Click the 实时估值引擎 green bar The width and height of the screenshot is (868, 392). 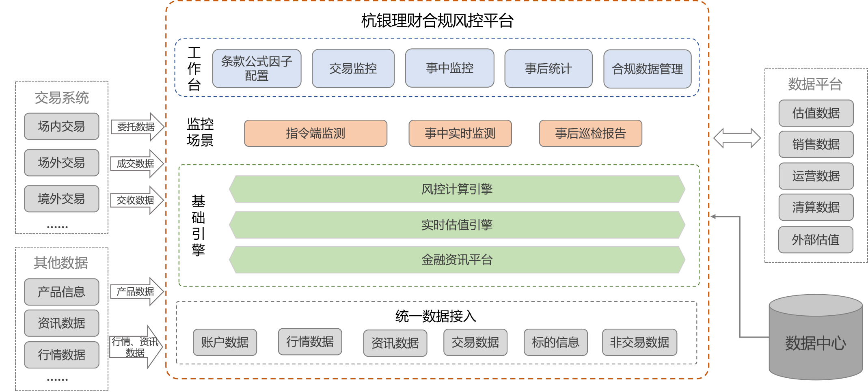click(457, 225)
